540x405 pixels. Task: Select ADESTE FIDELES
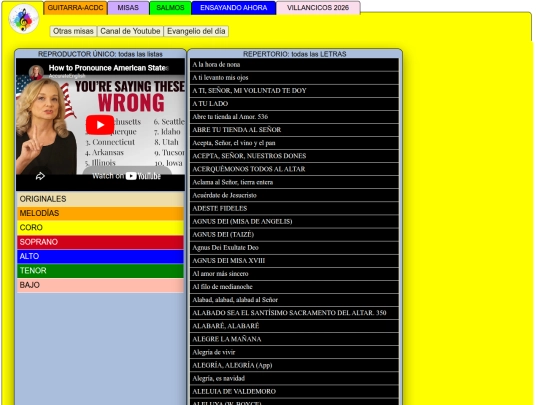coord(294,208)
